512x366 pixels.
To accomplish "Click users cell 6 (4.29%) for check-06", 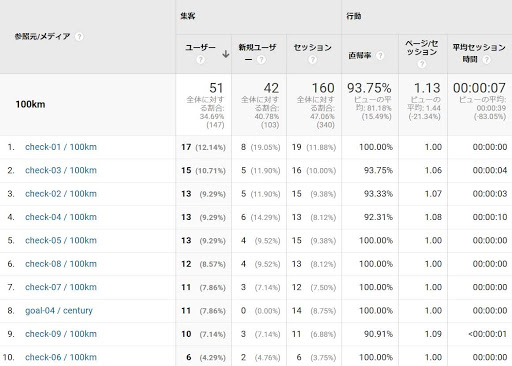I will (206, 357).
